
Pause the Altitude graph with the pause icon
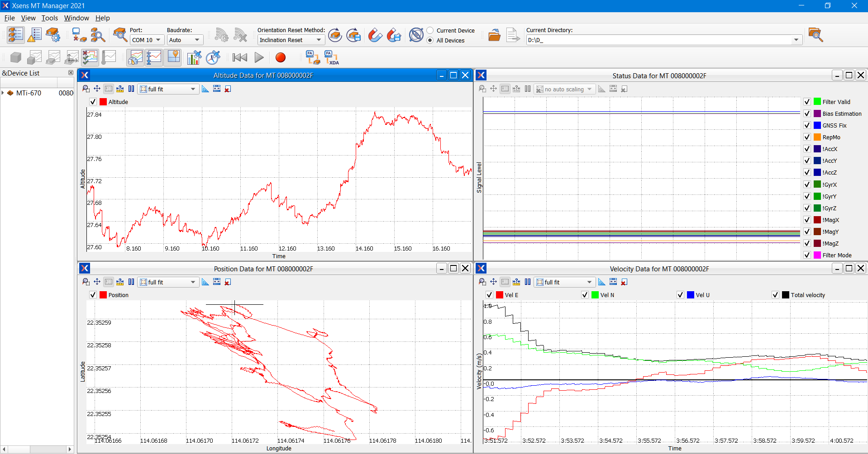131,89
